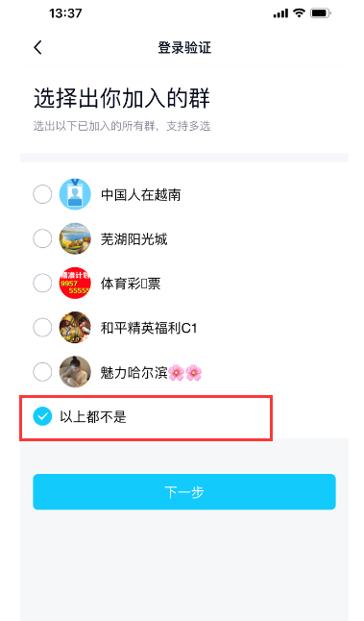Tap the 和平精英福利C1 game avatar
The width and height of the screenshot is (364, 621).
(x=75, y=327)
